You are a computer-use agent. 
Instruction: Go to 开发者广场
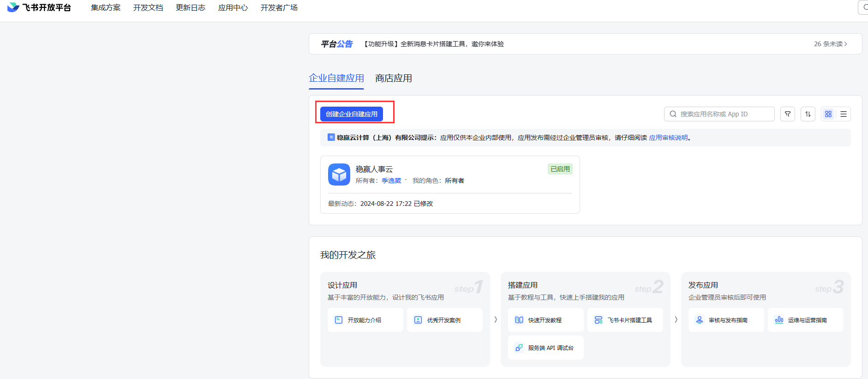tap(279, 8)
